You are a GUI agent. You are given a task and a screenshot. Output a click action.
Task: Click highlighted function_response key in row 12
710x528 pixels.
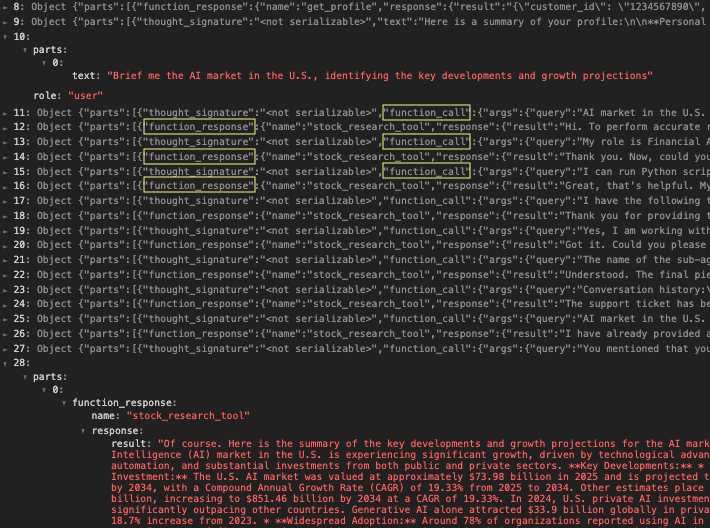199,127
